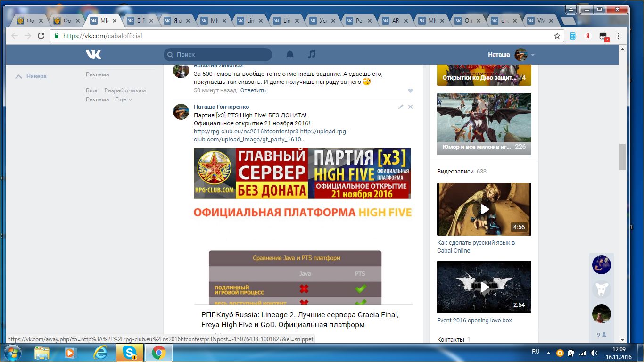The image size is (644, 362).
Task: Open the Юмор и все милое album thumbnail
Action: coord(484,124)
